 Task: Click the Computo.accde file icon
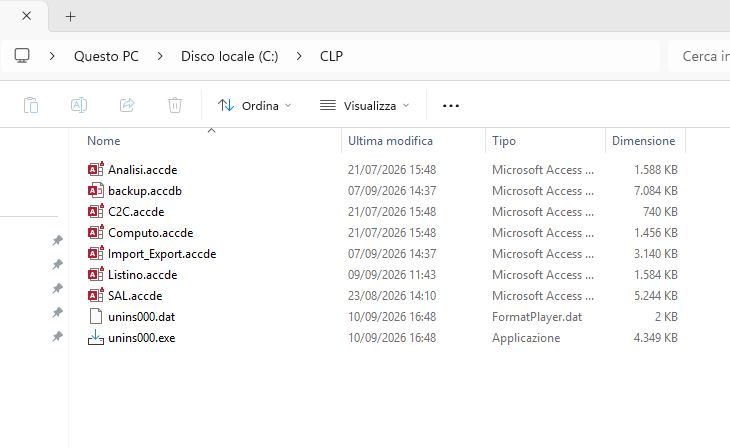95,232
